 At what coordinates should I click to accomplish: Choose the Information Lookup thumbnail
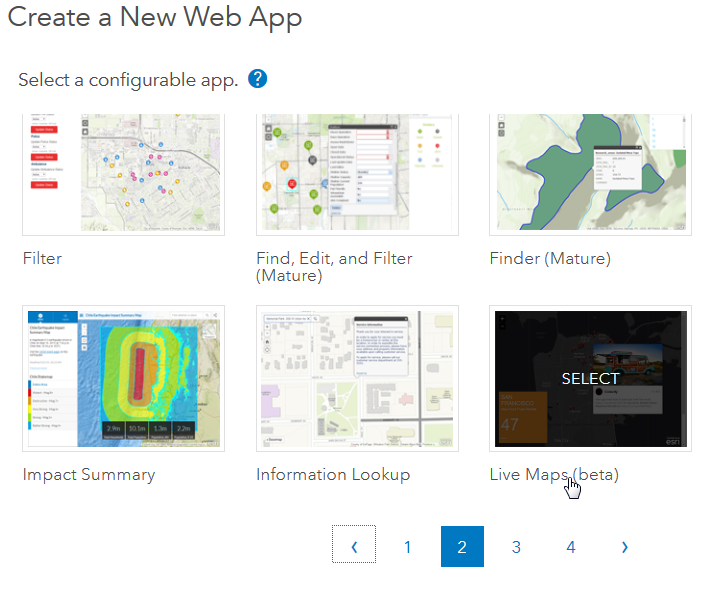coord(357,378)
